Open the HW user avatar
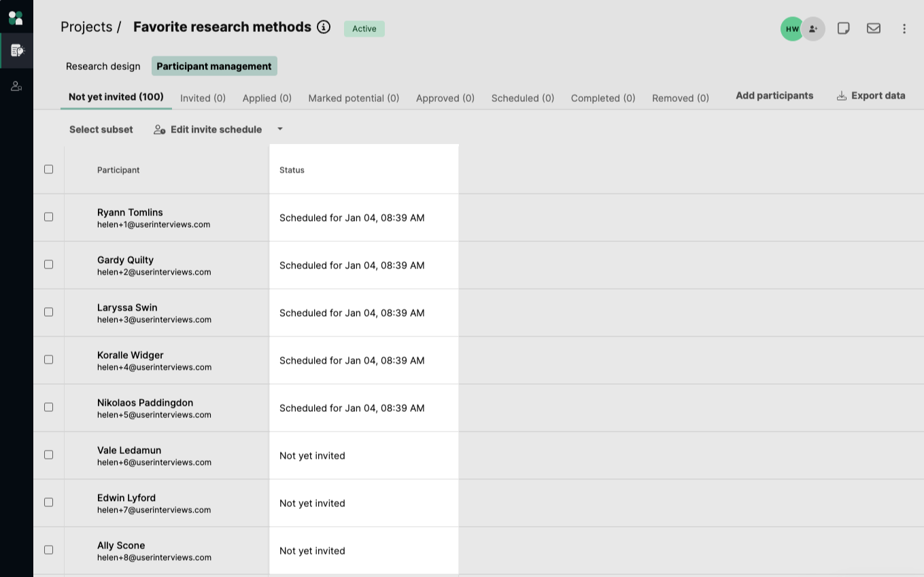 tap(792, 29)
